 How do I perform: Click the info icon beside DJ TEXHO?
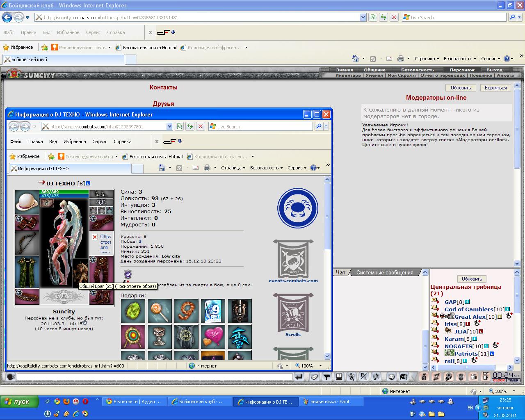pyautogui.click(x=88, y=183)
